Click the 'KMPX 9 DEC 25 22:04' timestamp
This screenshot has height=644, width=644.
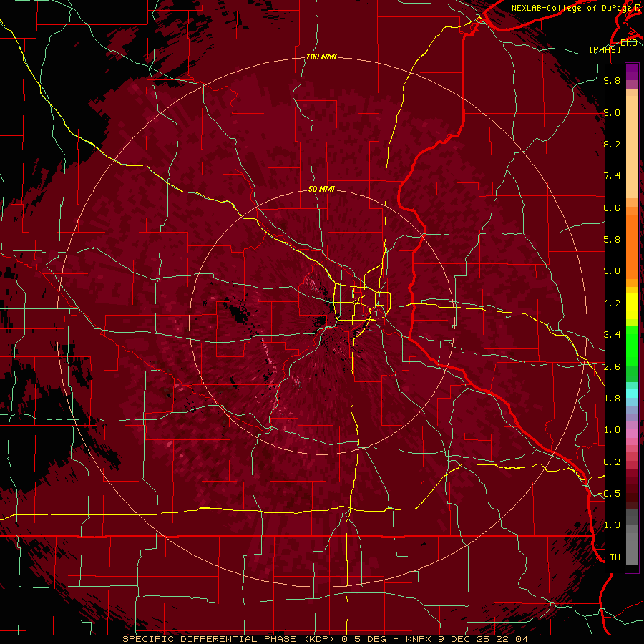pyautogui.click(x=467, y=639)
